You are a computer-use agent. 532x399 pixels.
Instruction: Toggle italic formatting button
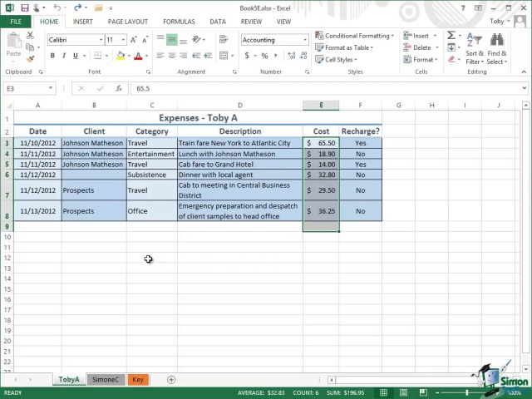point(63,56)
